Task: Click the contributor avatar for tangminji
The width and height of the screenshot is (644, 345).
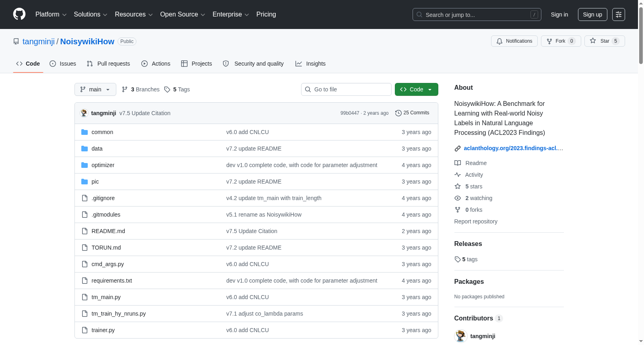Action: (x=461, y=336)
